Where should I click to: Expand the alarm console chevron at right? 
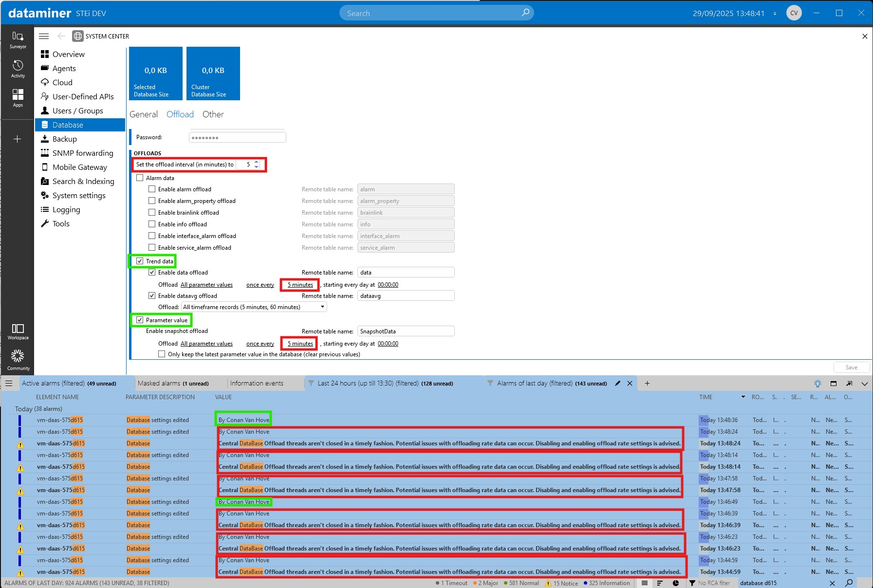tap(865, 384)
